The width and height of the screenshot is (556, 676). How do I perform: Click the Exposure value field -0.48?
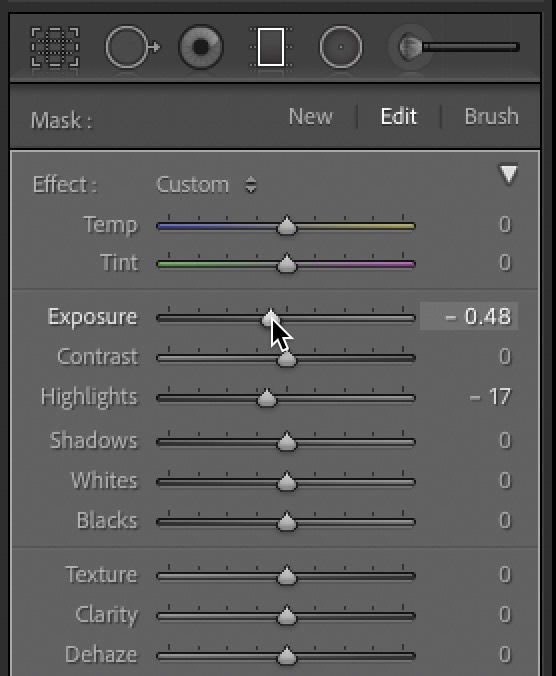coord(469,316)
